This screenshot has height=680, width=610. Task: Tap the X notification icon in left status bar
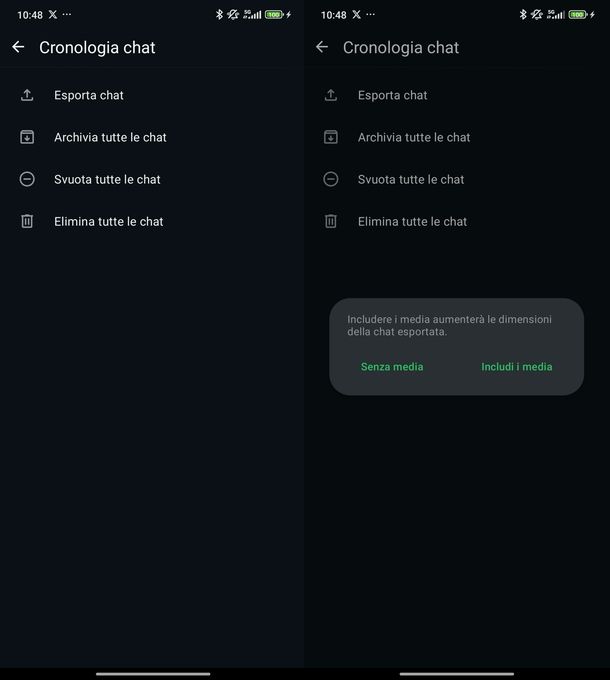pos(52,15)
